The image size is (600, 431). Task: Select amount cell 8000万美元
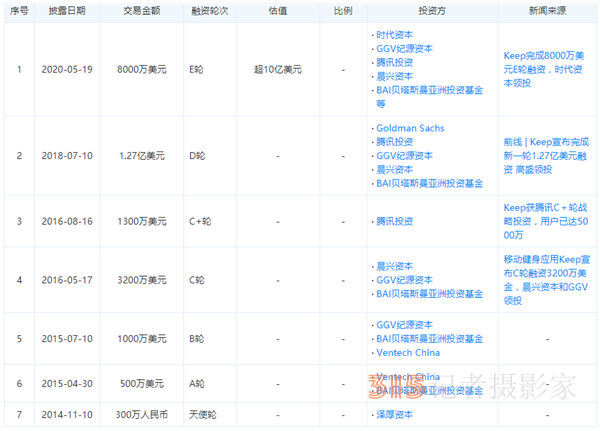pyautogui.click(x=142, y=69)
